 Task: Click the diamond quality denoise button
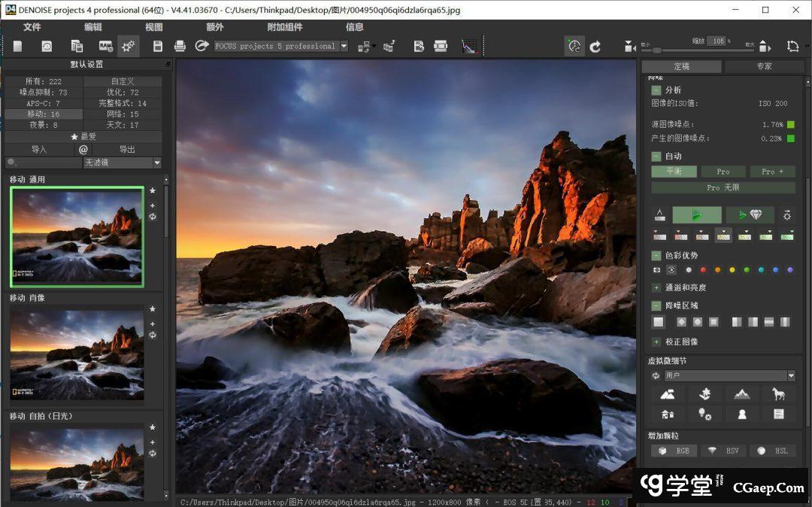(x=750, y=215)
